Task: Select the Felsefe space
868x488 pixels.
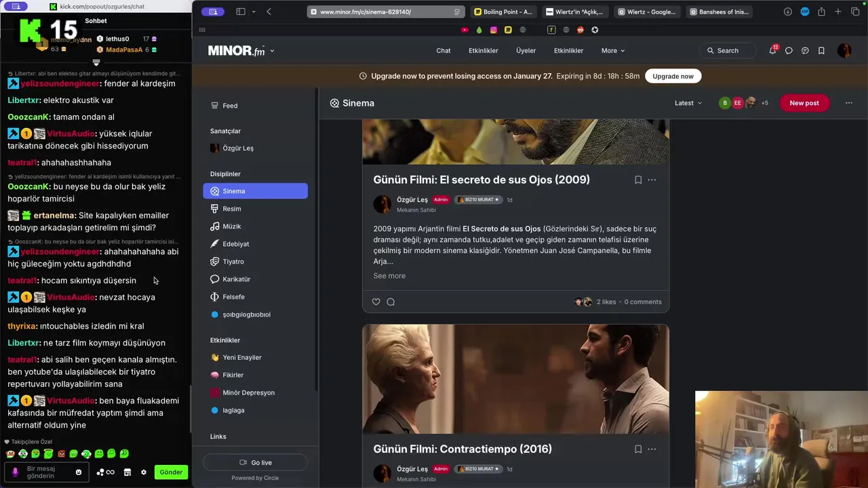Action: 256,297
